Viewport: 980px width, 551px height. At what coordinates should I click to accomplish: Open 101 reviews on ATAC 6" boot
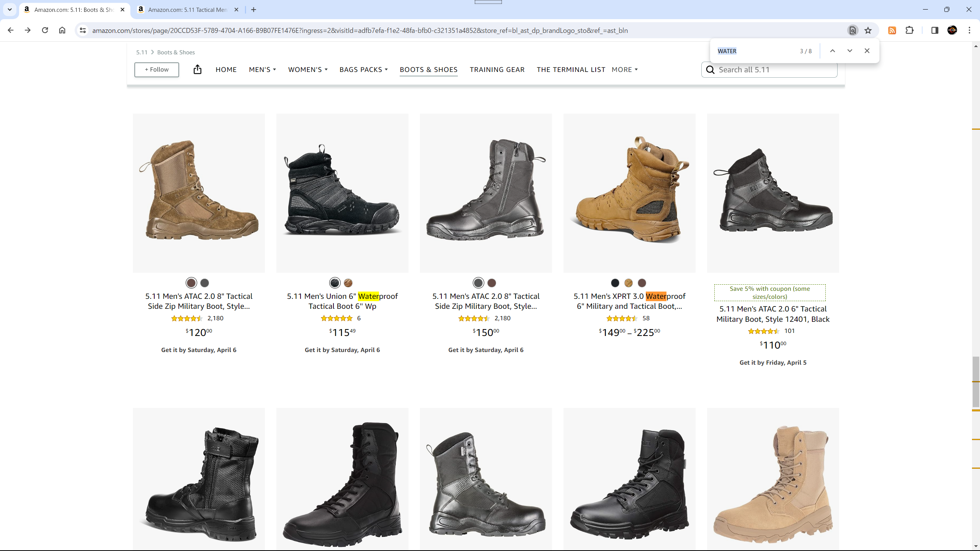pos(789,331)
